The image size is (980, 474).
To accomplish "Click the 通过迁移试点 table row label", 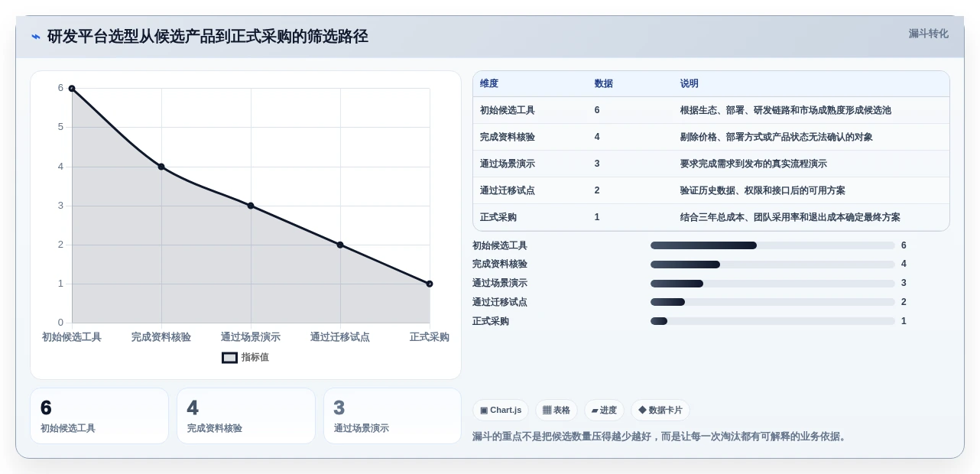I will point(508,190).
